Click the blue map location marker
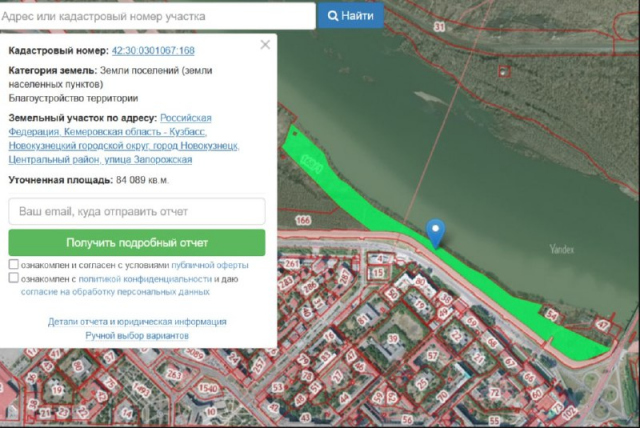This screenshot has width=640, height=428. 435,231
